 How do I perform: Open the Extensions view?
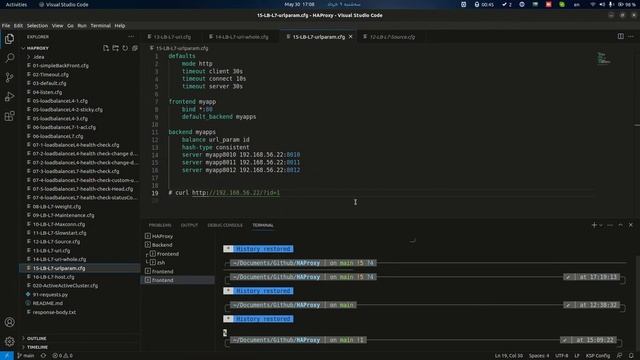click(x=9, y=116)
